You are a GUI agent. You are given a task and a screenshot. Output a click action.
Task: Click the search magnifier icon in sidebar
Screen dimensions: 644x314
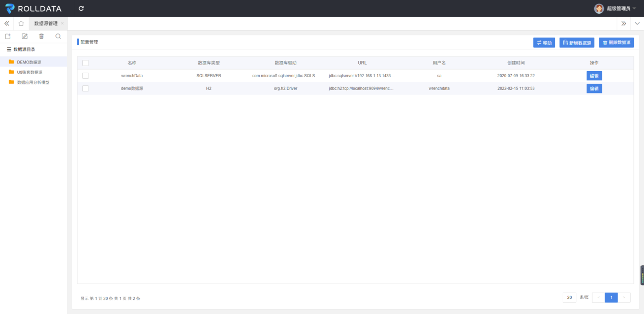click(58, 36)
